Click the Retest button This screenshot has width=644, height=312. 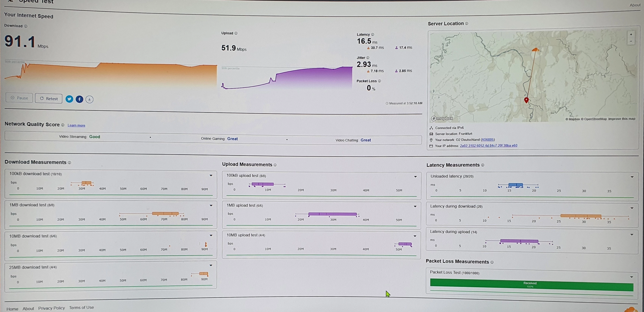click(x=49, y=98)
